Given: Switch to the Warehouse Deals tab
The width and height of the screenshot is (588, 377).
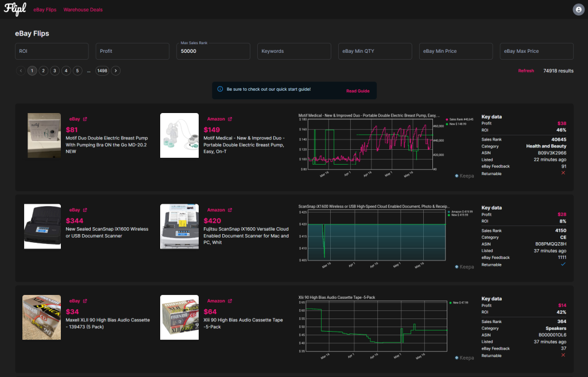Looking at the screenshot, I should pos(83,10).
